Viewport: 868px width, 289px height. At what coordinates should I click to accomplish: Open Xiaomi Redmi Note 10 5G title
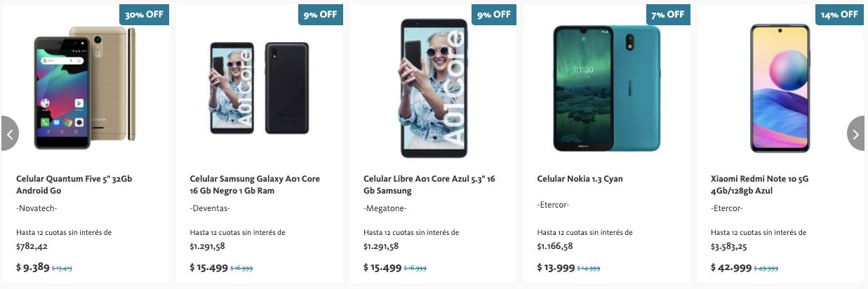click(759, 184)
